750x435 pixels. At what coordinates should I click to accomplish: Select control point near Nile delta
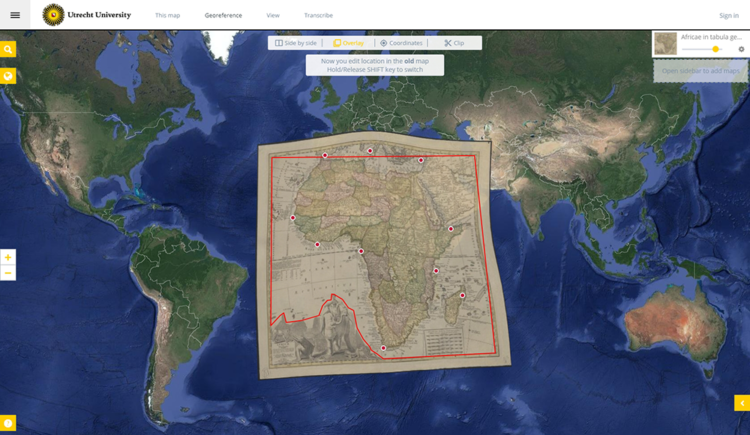(x=421, y=160)
